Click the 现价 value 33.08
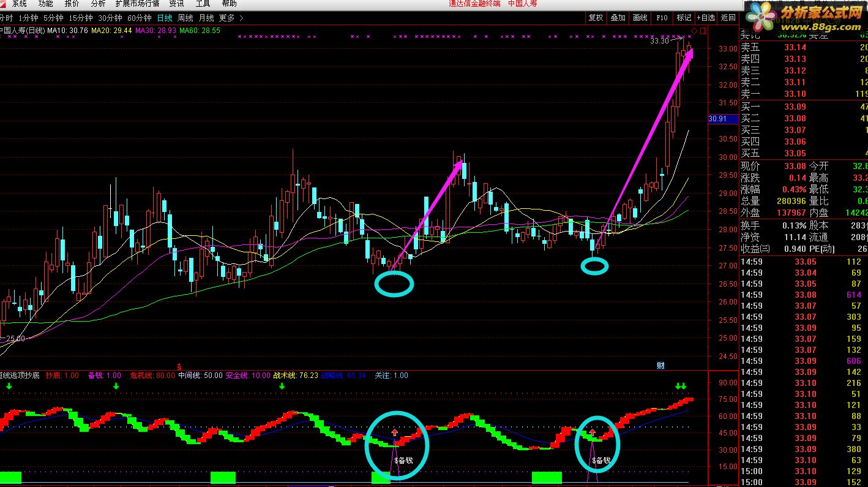 tap(795, 167)
